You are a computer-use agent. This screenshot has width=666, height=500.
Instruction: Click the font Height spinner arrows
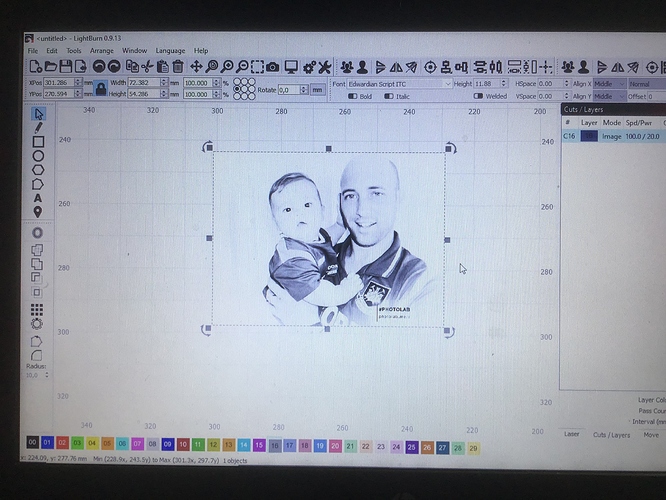[504, 84]
